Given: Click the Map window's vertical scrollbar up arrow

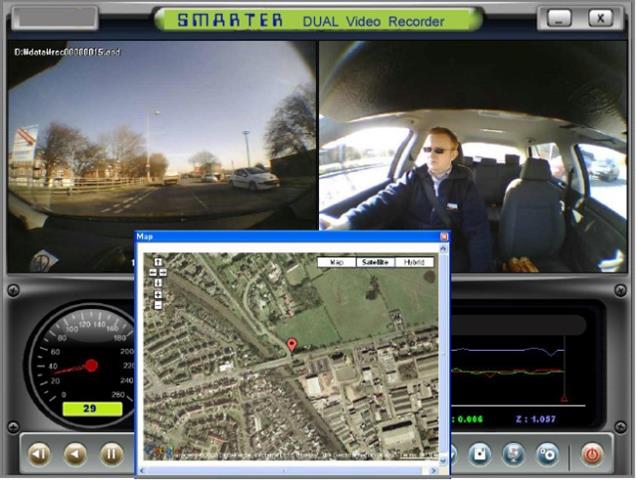Looking at the screenshot, I should click(x=443, y=248).
